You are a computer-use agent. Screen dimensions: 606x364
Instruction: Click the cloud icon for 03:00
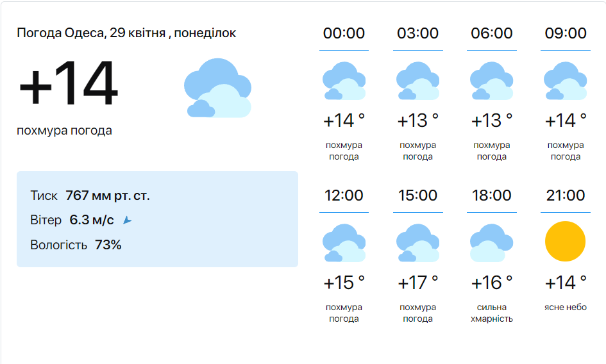pos(417,81)
